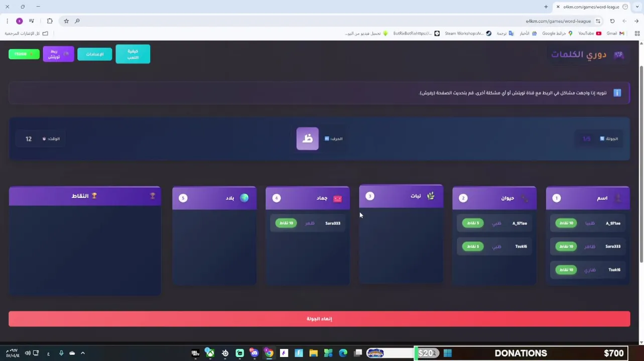Click the دوري الكلمات logo
Viewport: 644px width, 361px height.
588,55
